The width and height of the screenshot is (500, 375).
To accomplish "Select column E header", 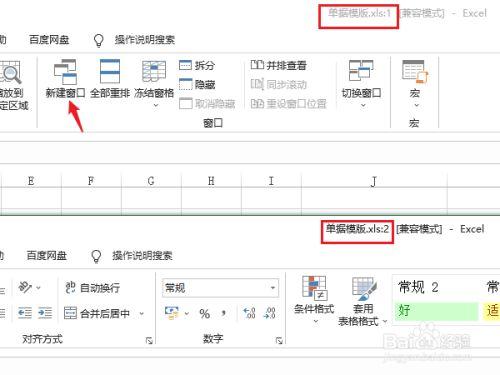I will (31, 181).
